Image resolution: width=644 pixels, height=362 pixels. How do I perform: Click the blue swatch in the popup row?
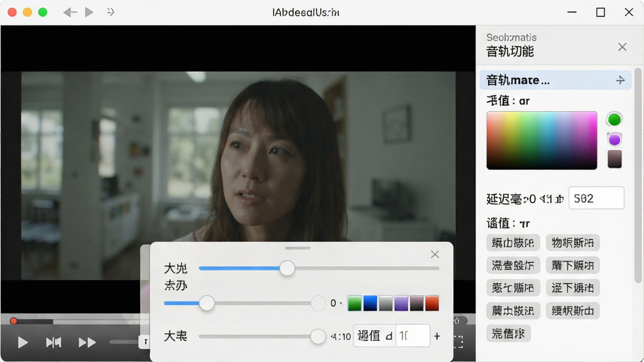(370, 304)
